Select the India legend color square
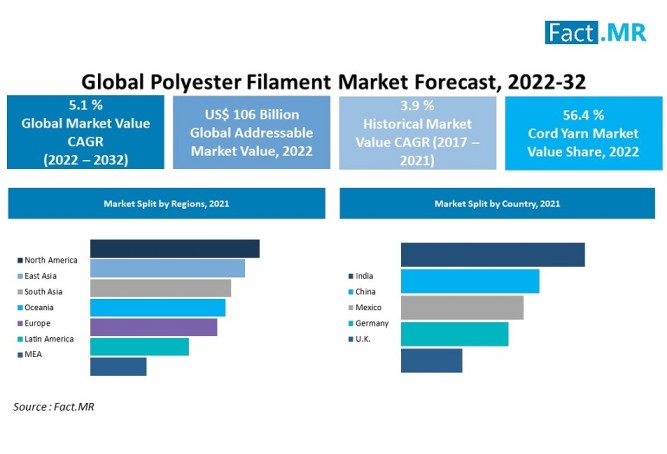This screenshot has width=667, height=454. tap(350, 276)
